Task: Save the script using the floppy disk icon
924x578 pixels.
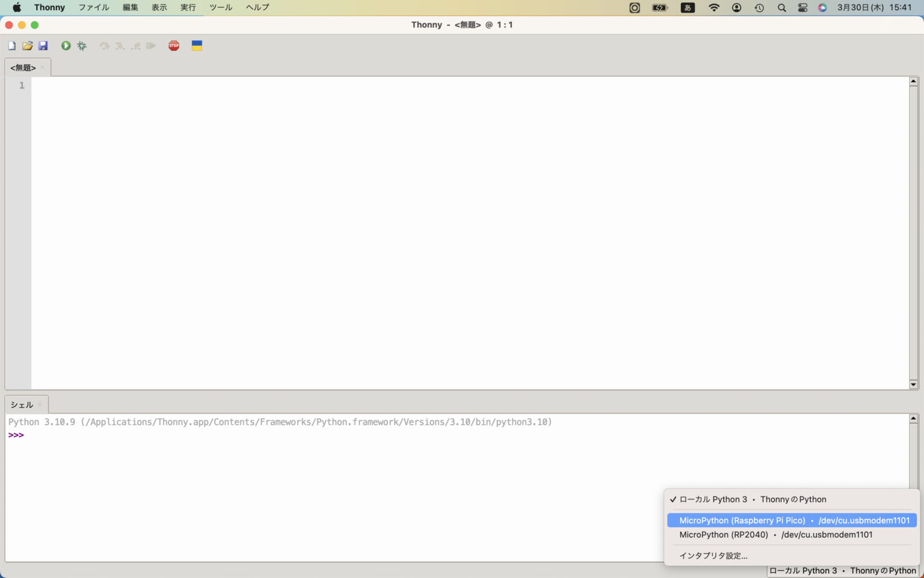Action: pyautogui.click(x=43, y=46)
